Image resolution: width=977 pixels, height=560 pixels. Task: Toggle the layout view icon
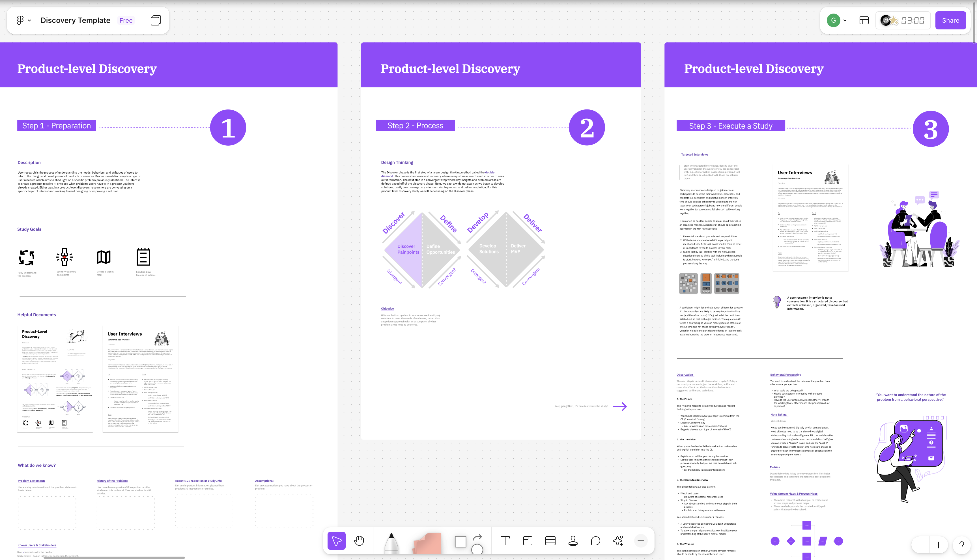point(864,20)
